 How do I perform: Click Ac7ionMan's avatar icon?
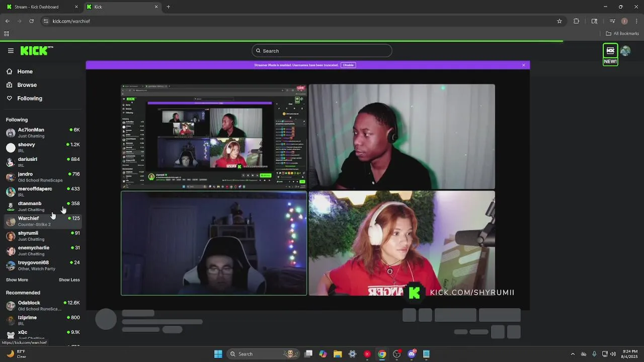11,133
